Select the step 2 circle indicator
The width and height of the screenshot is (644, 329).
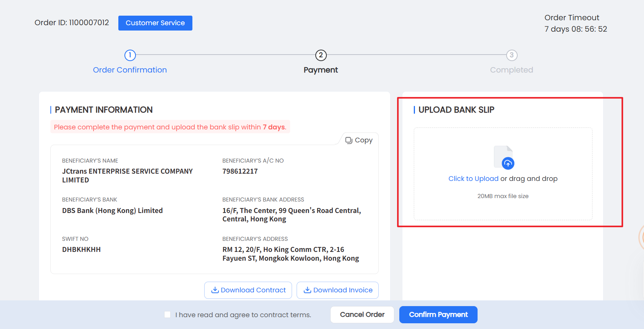pyautogui.click(x=321, y=55)
